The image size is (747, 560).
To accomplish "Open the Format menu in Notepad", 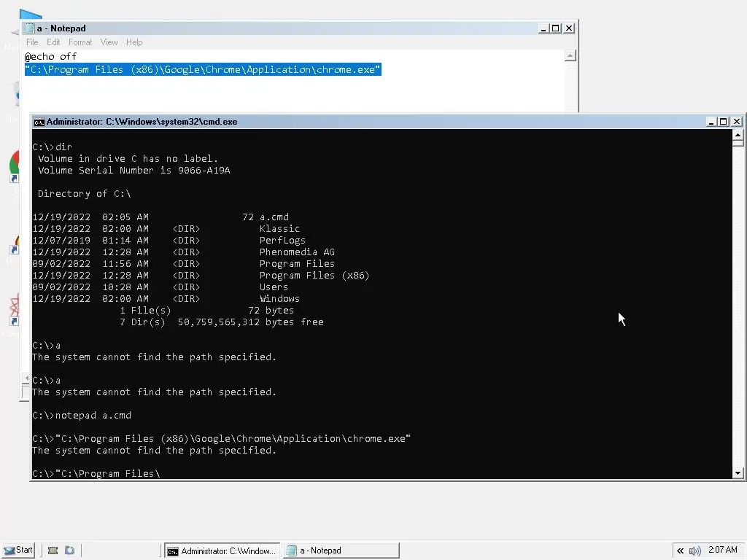I will tap(80, 42).
